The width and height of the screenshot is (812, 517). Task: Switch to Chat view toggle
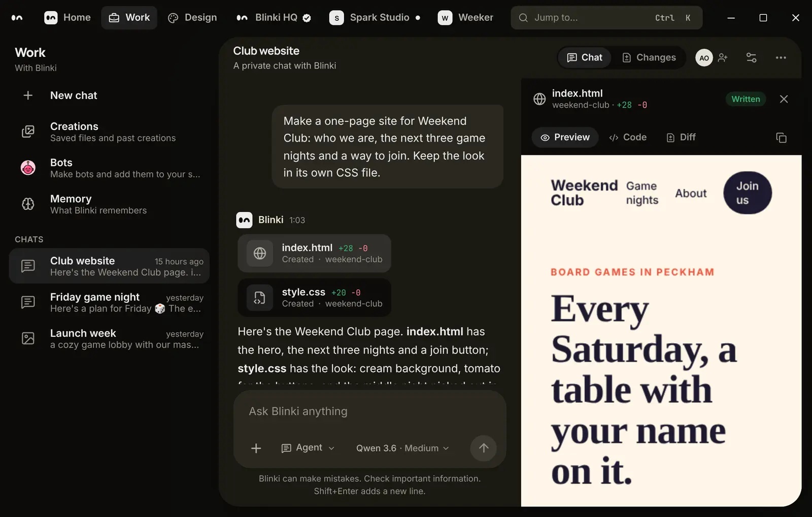pyautogui.click(x=585, y=57)
